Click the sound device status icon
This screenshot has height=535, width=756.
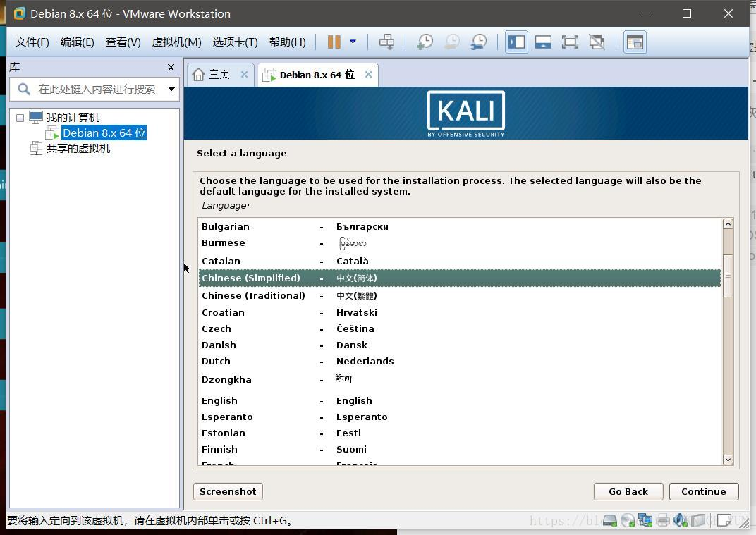tap(679, 520)
